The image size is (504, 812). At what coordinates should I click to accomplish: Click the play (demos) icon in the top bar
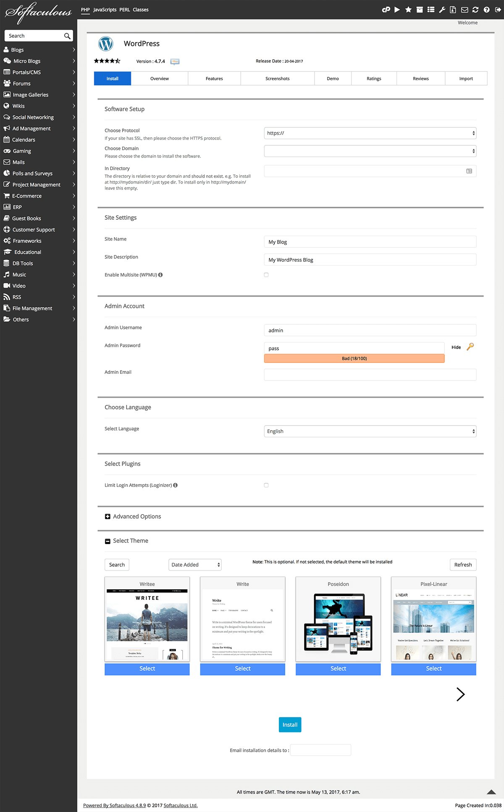click(397, 10)
